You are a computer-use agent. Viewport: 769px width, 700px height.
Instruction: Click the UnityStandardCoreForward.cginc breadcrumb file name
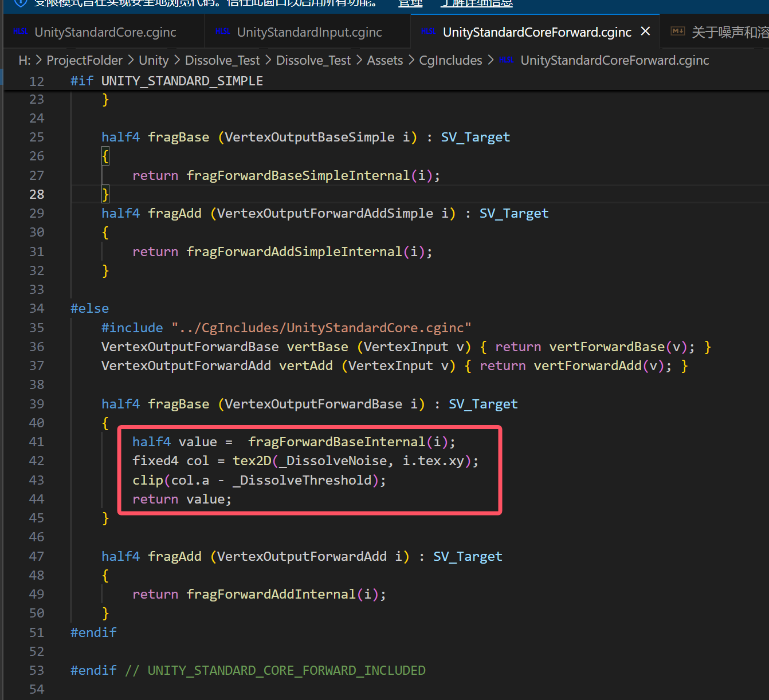(x=614, y=60)
